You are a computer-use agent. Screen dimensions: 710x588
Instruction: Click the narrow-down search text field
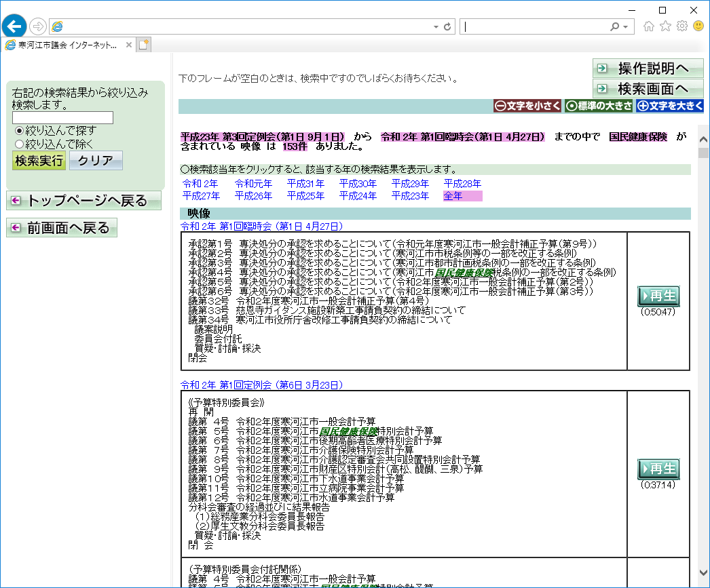pos(62,117)
